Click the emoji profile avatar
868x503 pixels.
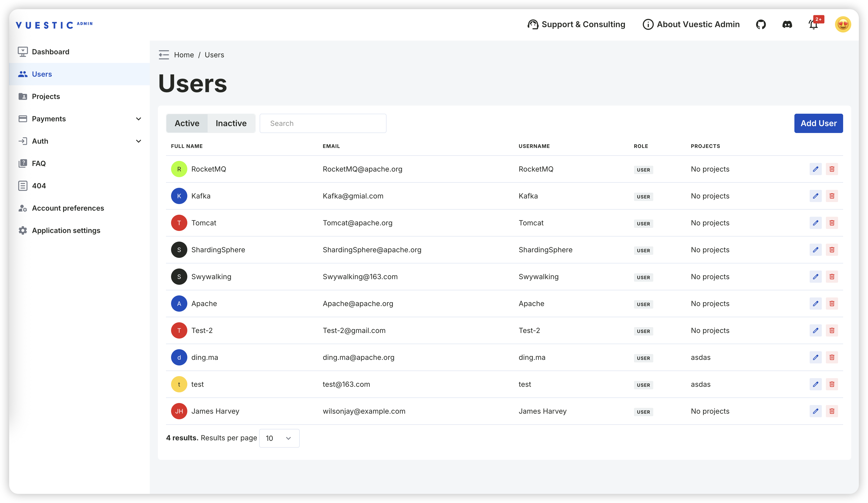[x=843, y=24]
